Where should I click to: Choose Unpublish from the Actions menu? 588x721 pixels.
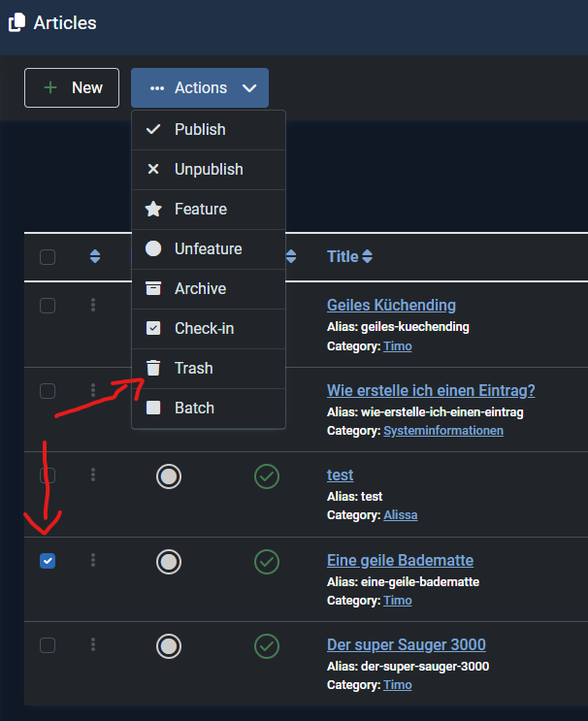point(208,170)
